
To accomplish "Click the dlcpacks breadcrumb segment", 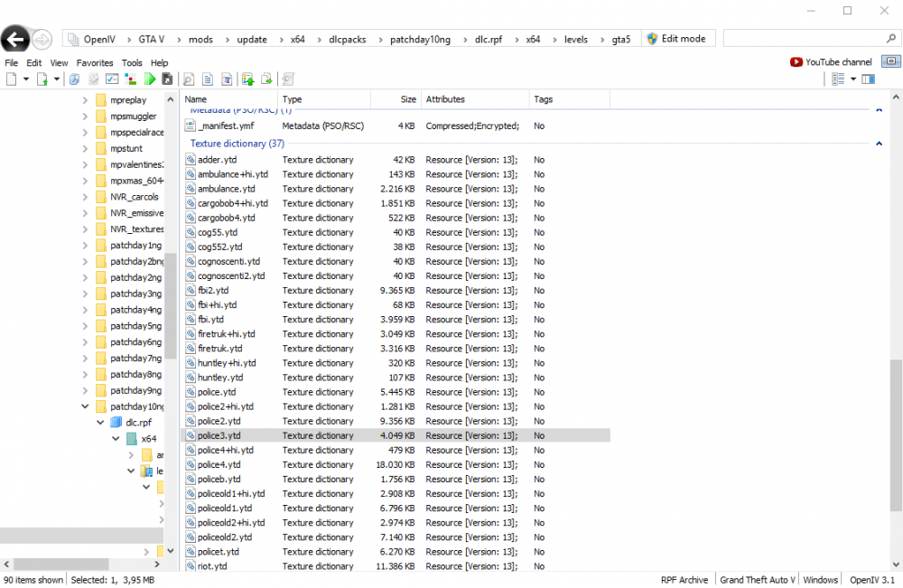I will 347,40.
